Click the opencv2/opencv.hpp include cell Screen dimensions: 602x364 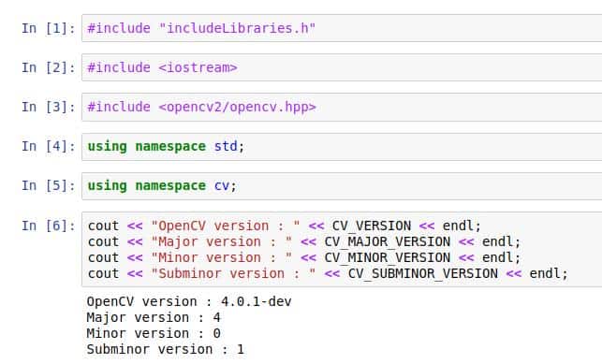pos(342,107)
